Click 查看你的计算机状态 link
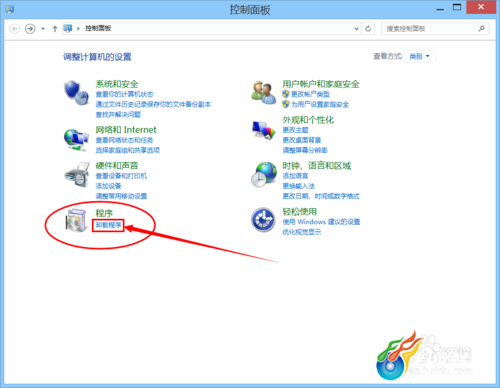This screenshot has width=500, height=388. coord(124,94)
